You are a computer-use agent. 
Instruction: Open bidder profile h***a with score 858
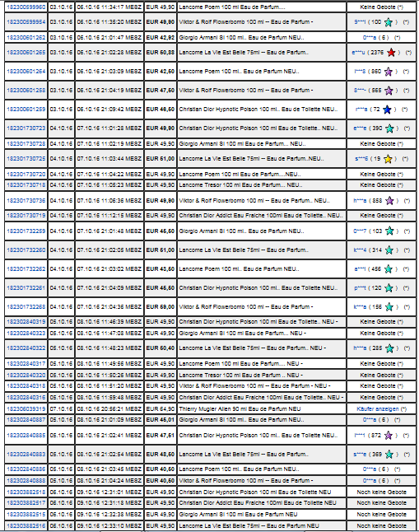(x=360, y=201)
